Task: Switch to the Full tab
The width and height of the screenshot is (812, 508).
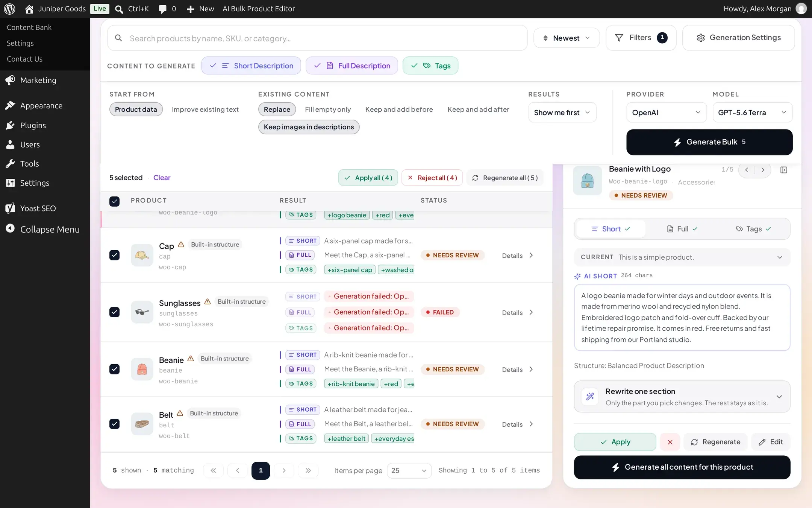Action: coord(682,229)
